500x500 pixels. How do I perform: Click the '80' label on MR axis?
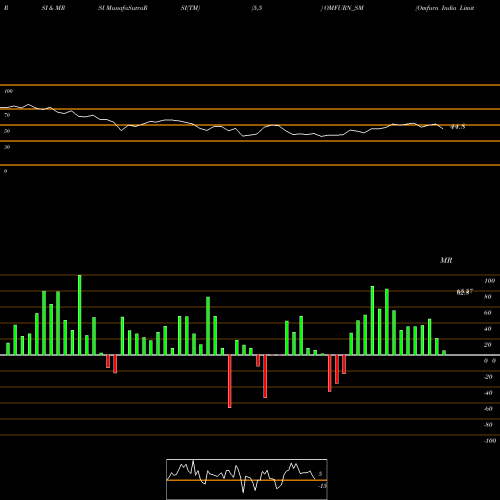[488, 297]
